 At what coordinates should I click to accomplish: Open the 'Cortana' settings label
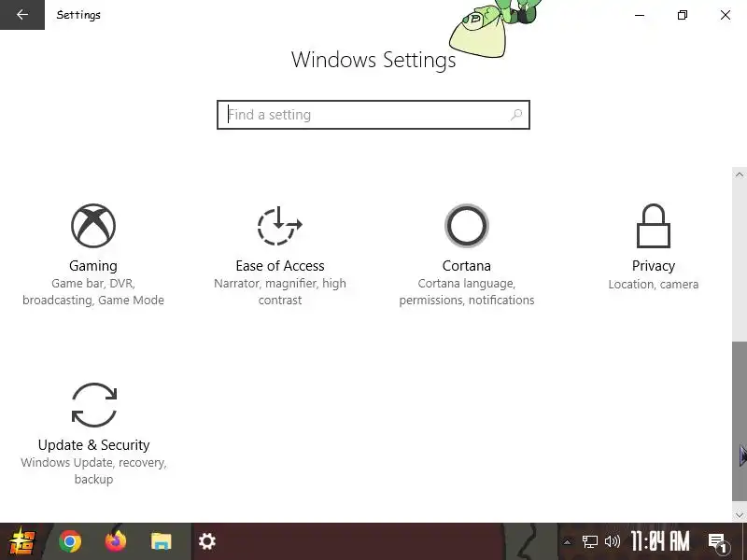467,266
